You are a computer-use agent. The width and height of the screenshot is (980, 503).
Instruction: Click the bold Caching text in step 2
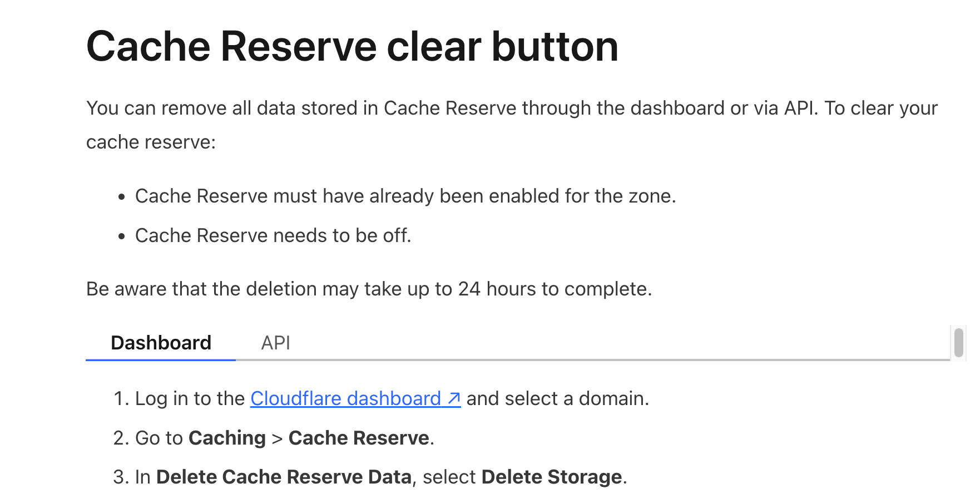coord(227,438)
